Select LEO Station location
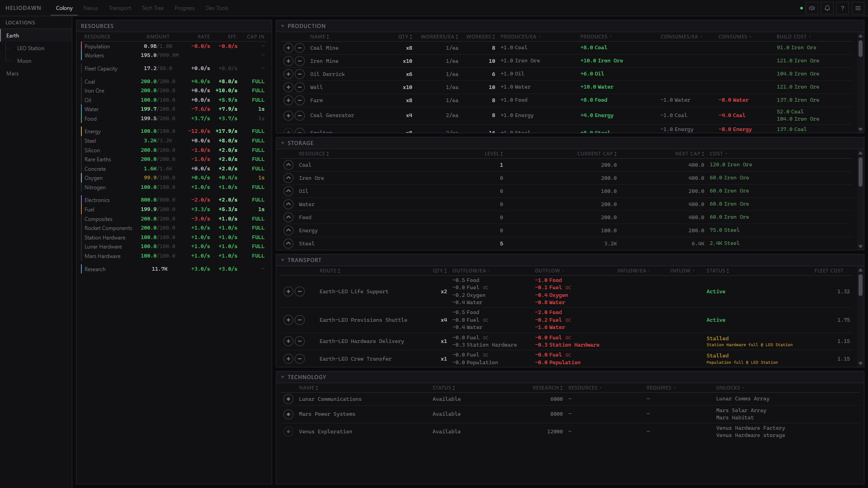 point(31,48)
